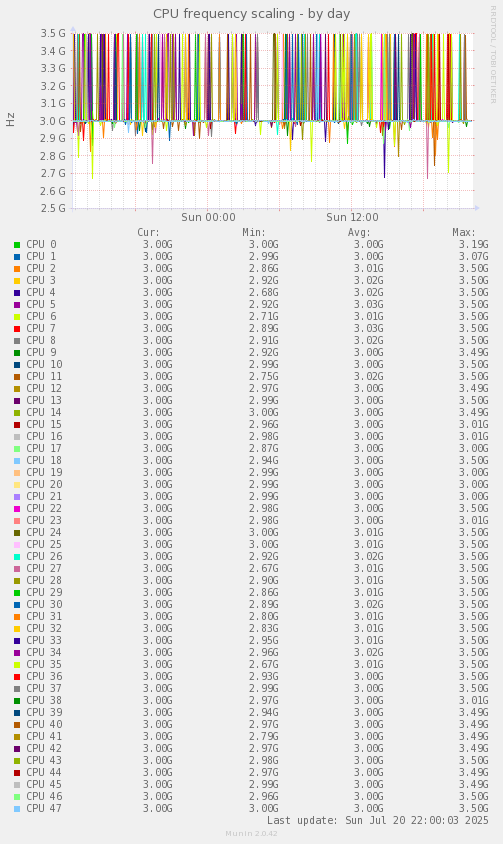Select the magenta swatch for CPU 22

pos(17,509)
